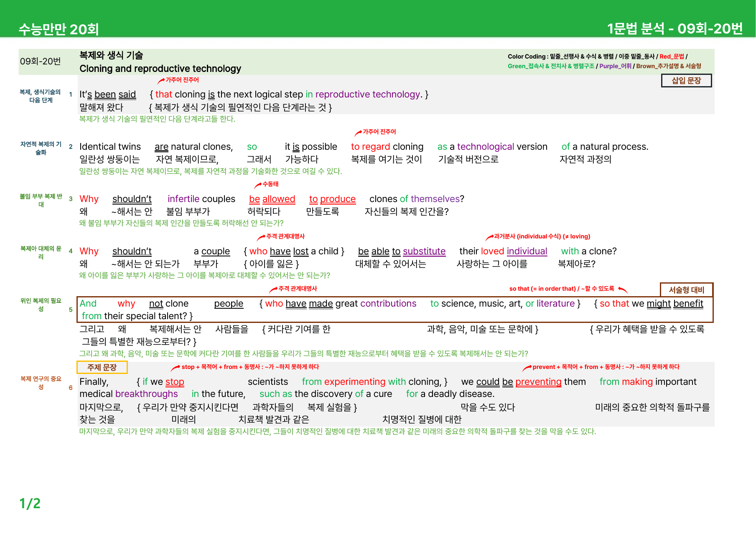Click the purple word 'literature'
Screen dimensions: 756x535
click(555, 304)
